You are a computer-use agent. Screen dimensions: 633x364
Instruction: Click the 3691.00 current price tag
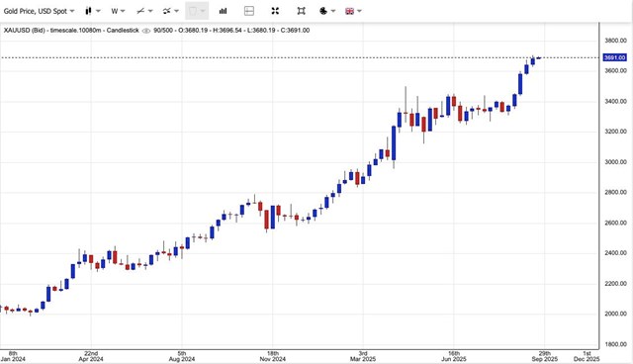(x=614, y=57)
